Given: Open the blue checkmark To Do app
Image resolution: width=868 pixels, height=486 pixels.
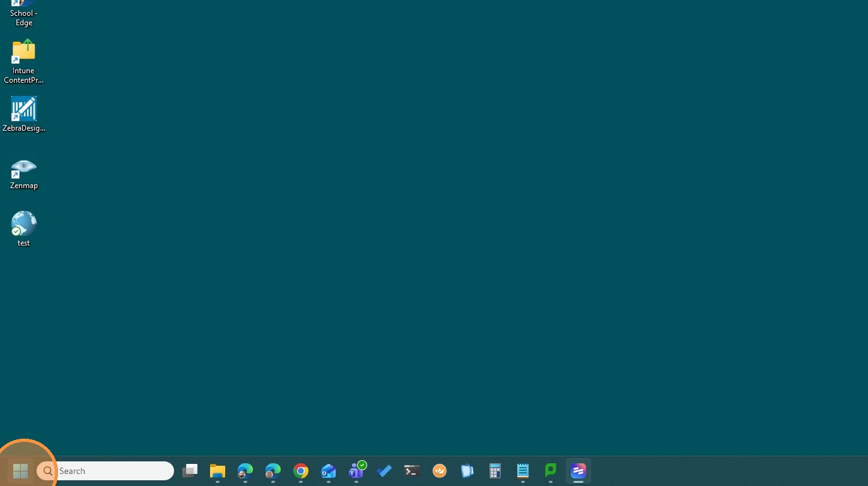Looking at the screenshot, I should pos(384,471).
